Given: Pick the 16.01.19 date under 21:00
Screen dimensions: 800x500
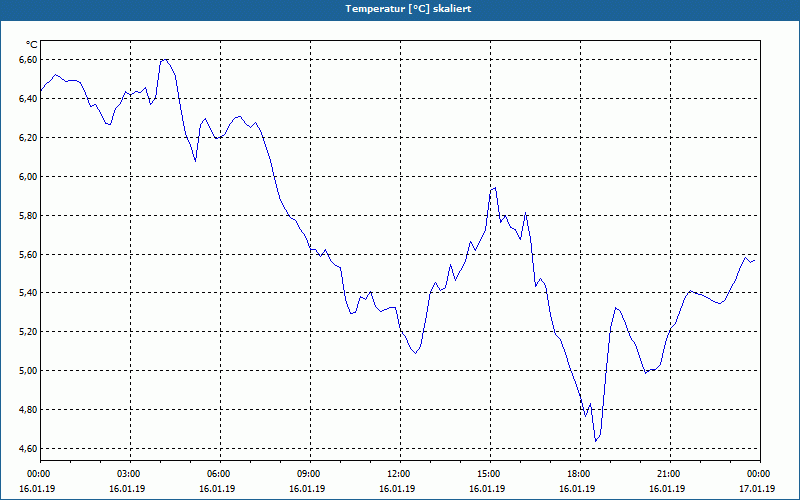Looking at the screenshot, I should click(667, 489).
